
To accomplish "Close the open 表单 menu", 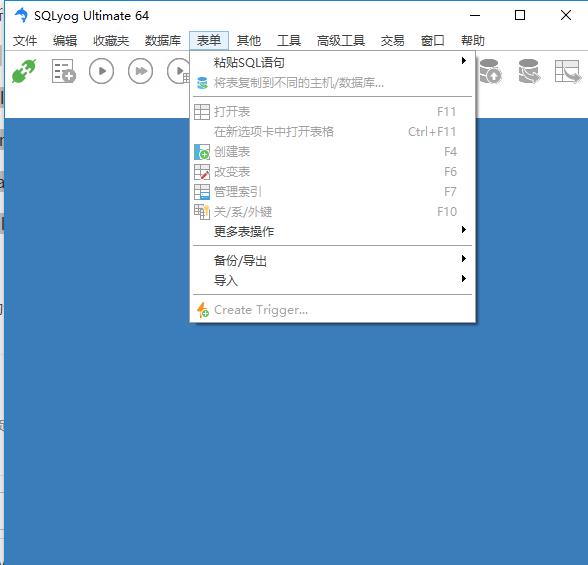I will coord(209,40).
